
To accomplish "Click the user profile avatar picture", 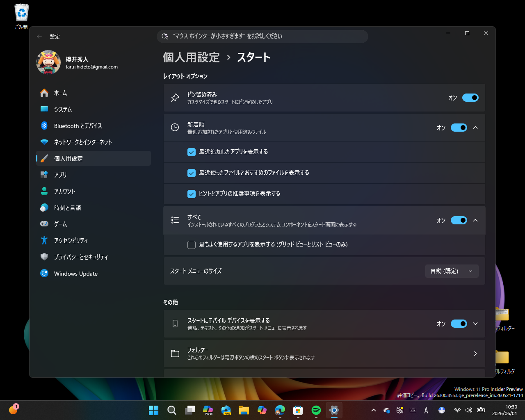I will pos(48,62).
